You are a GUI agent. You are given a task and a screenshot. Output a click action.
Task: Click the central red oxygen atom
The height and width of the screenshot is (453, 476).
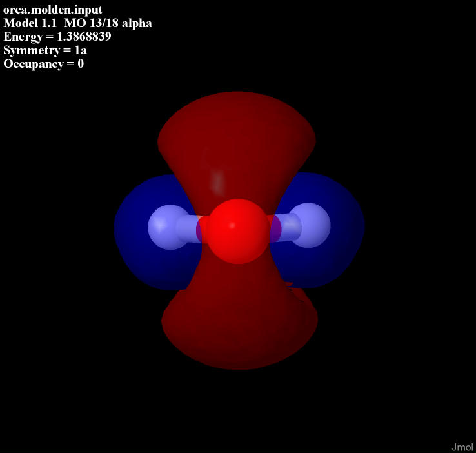pos(238,232)
